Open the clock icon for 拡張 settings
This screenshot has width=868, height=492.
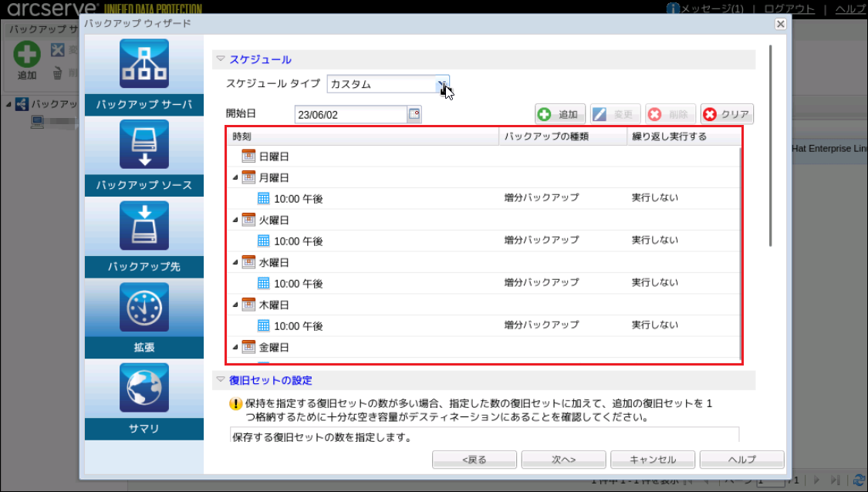144,307
